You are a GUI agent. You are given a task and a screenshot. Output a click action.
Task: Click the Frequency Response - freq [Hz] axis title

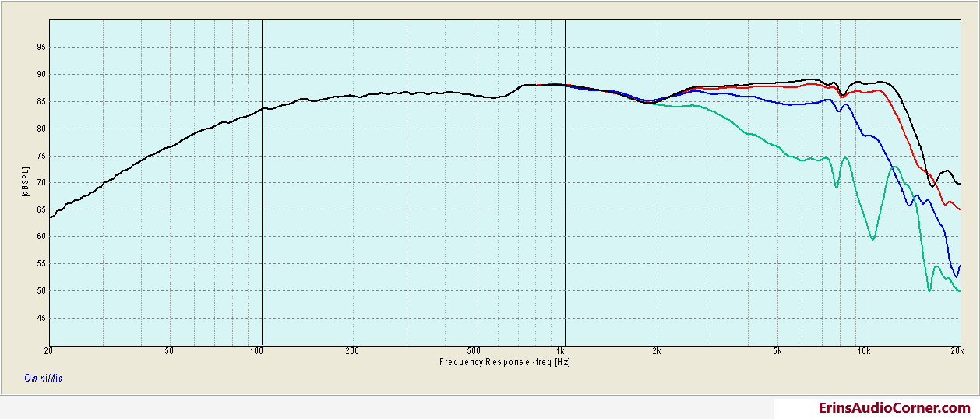[506, 362]
